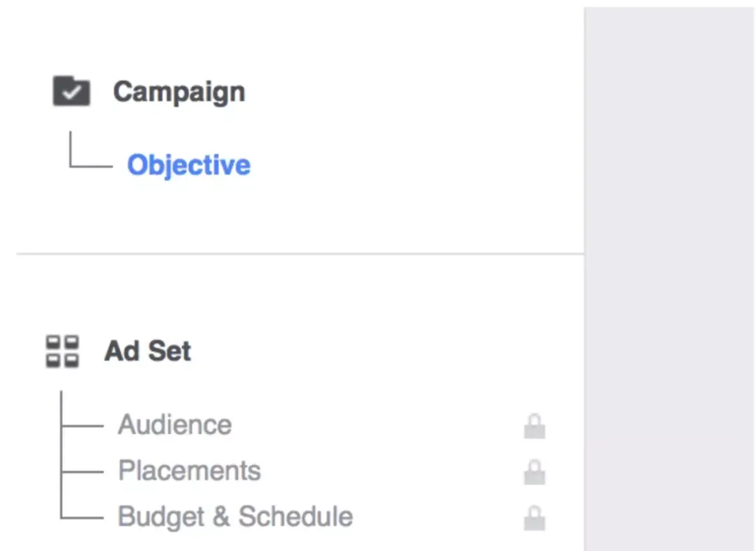Click the Ad Set grid icon
This screenshot has height=551, width=756.
tap(62, 351)
